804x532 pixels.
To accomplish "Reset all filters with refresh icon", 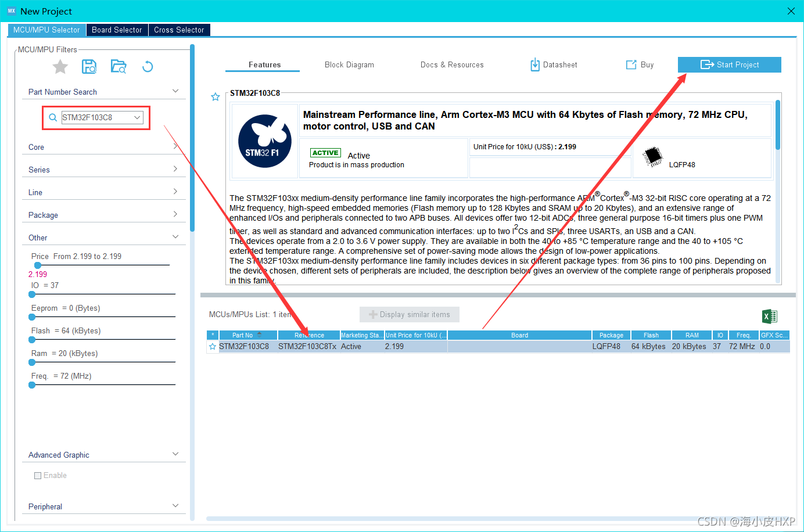I will coord(148,67).
